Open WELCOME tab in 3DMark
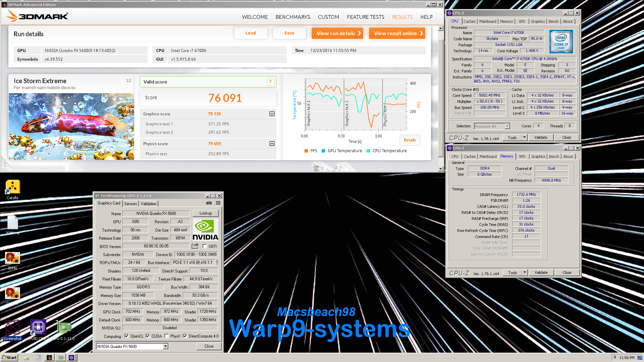This screenshot has height=362, width=644. pos(255,17)
